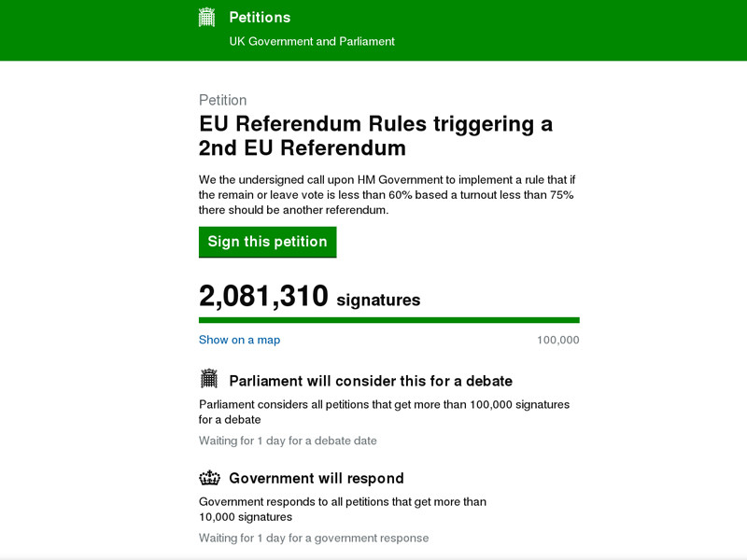This screenshot has height=560, width=747.
Task: Click the petition description paragraph
Action: tap(387, 194)
